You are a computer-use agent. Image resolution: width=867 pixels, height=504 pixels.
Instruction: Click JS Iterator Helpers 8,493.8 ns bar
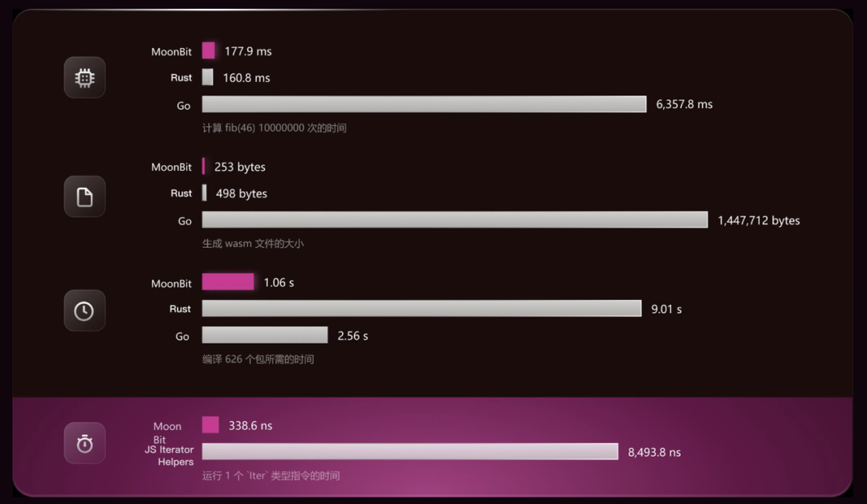(410, 452)
